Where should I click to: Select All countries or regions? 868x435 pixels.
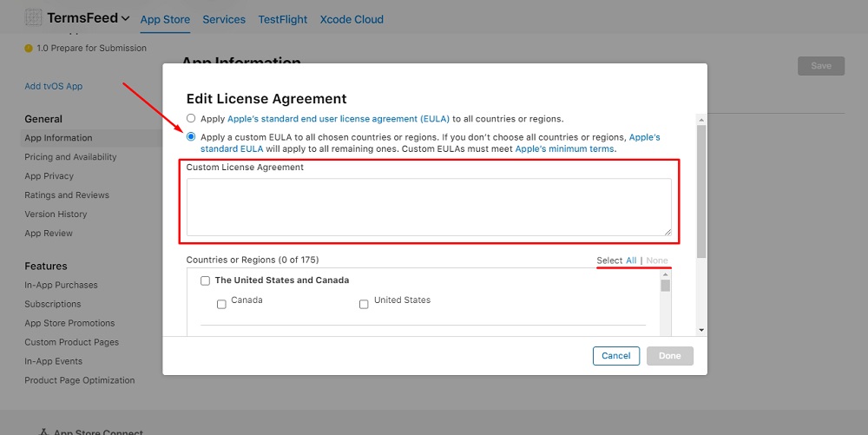point(631,260)
